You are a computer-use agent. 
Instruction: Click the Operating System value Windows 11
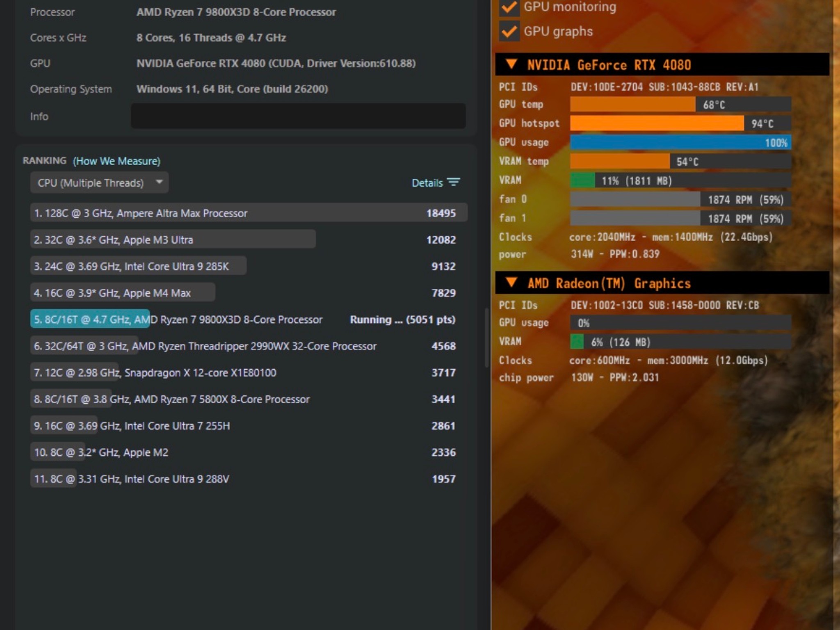tap(232, 89)
